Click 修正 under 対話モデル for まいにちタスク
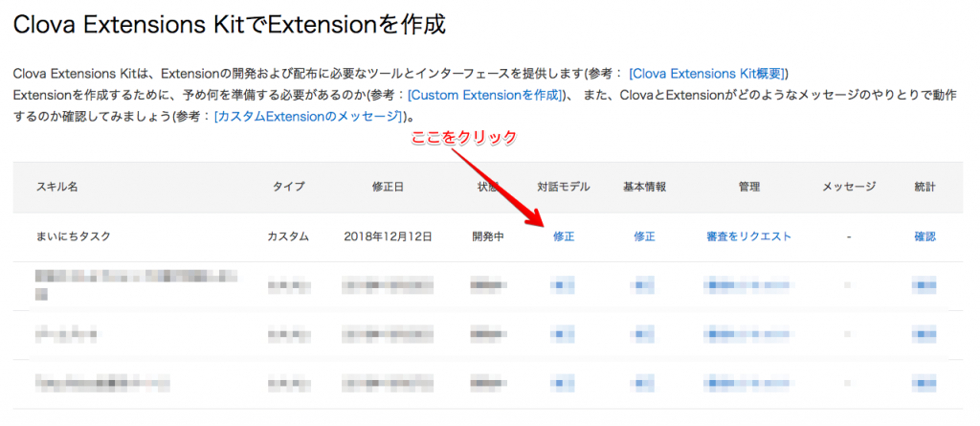Screen dimensions: 980x426 564,236
